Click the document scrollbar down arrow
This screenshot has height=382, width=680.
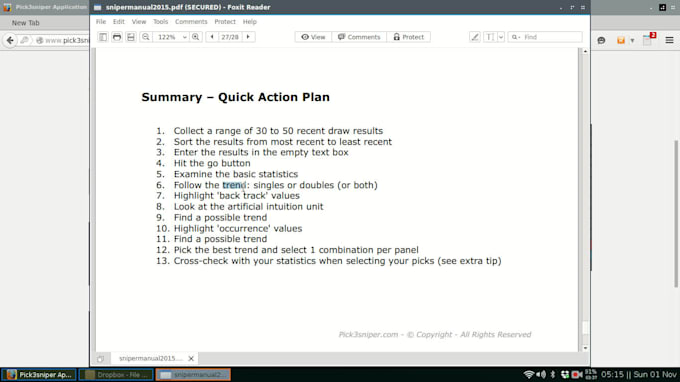click(x=585, y=348)
